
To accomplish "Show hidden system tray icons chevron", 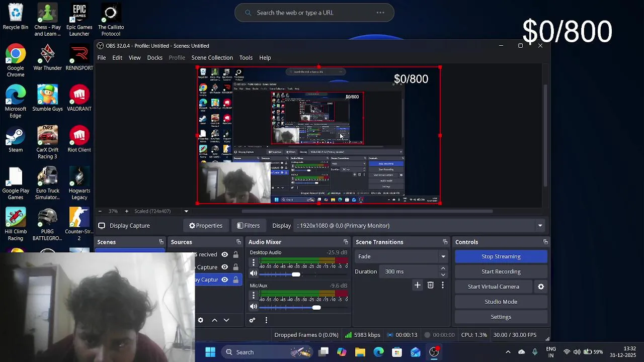I will coord(508,352).
